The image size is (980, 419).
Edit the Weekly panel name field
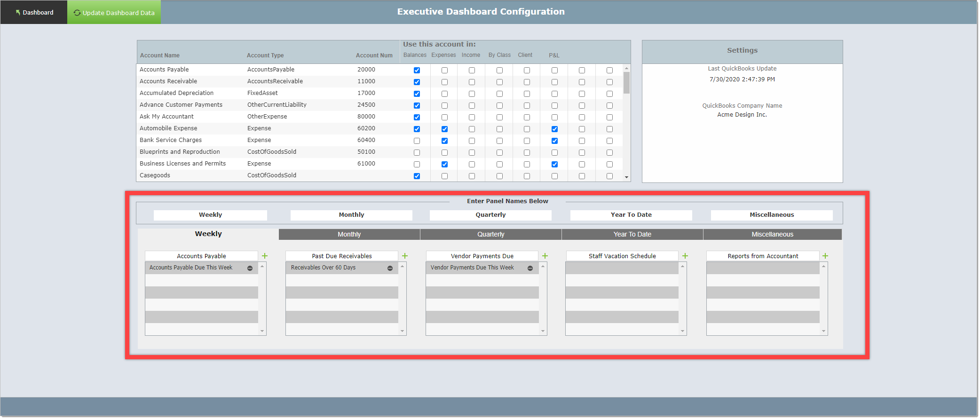click(x=210, y=215)
